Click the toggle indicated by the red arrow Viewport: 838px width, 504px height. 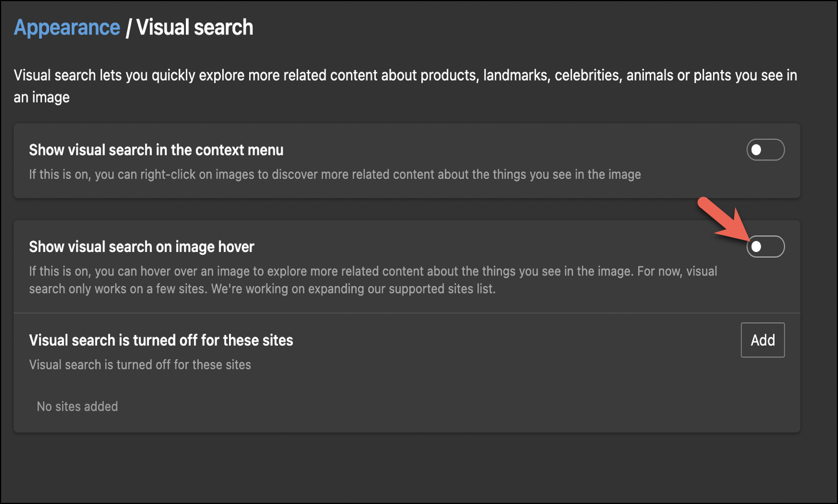[x=765, y=246]
